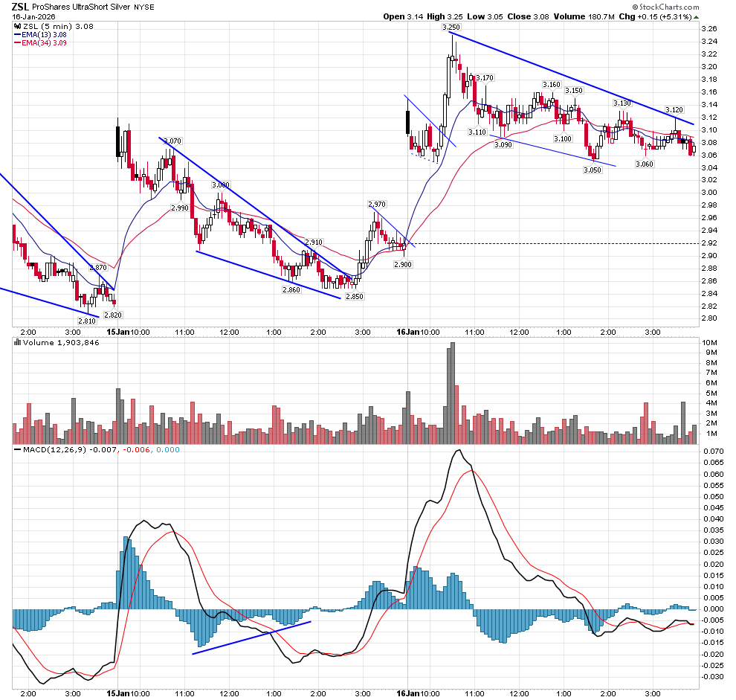This screenshot has width=736, height=700.
Task: Select the red EMA(34) line marker in the legend
Action: tap(19, 42)
